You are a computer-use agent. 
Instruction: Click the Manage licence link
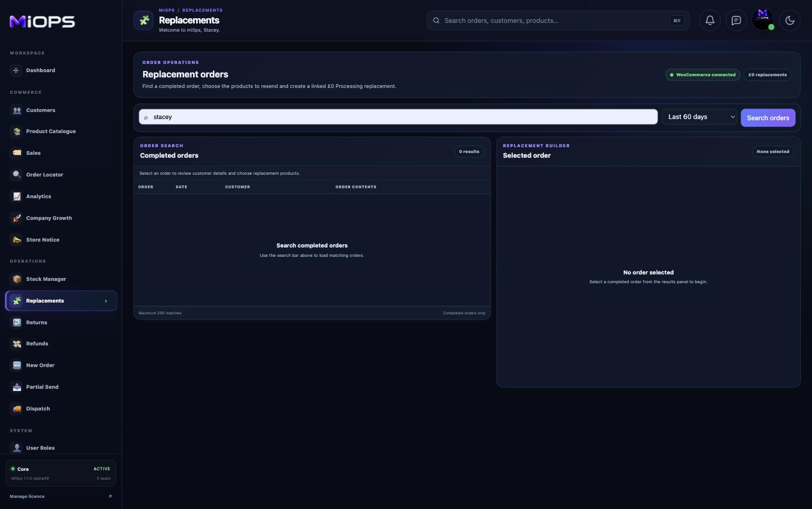27,496
